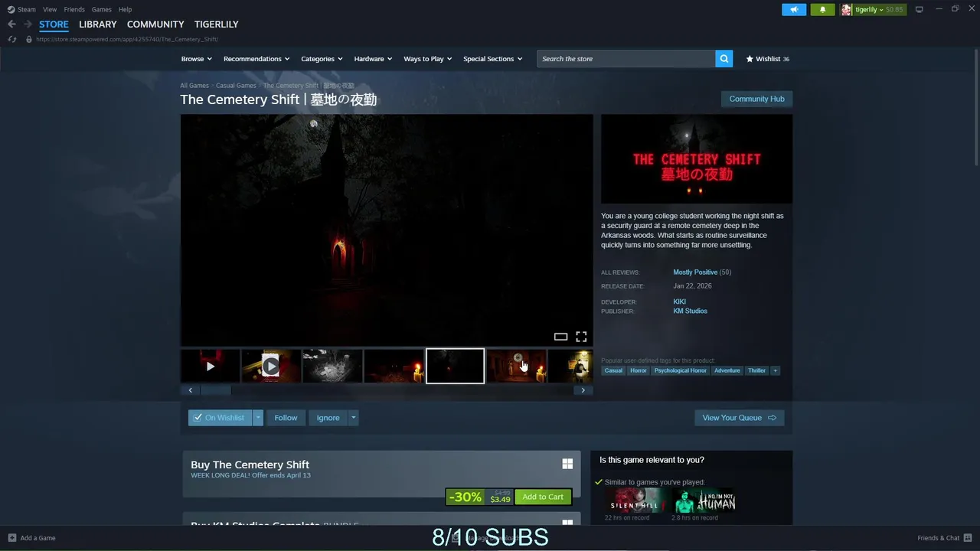Switch to the STORE tab
This screenshot has height=551, width=980.
click(54, 24)
